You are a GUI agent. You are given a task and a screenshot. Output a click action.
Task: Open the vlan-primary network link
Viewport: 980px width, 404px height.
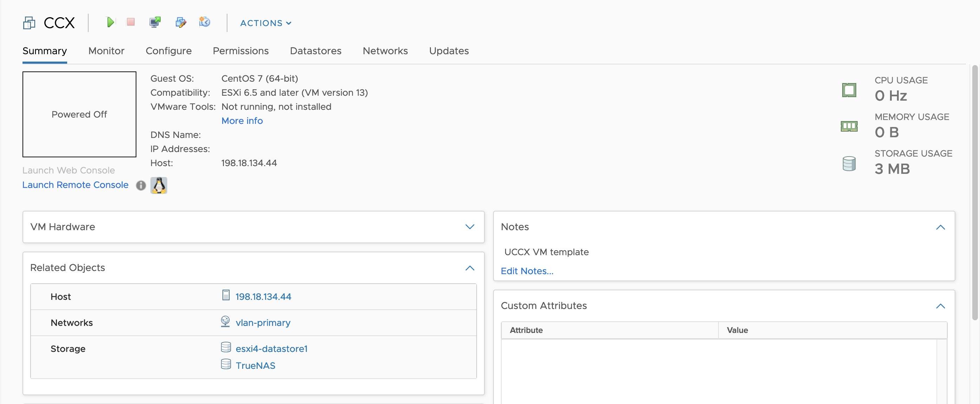[x=263, y=323]
